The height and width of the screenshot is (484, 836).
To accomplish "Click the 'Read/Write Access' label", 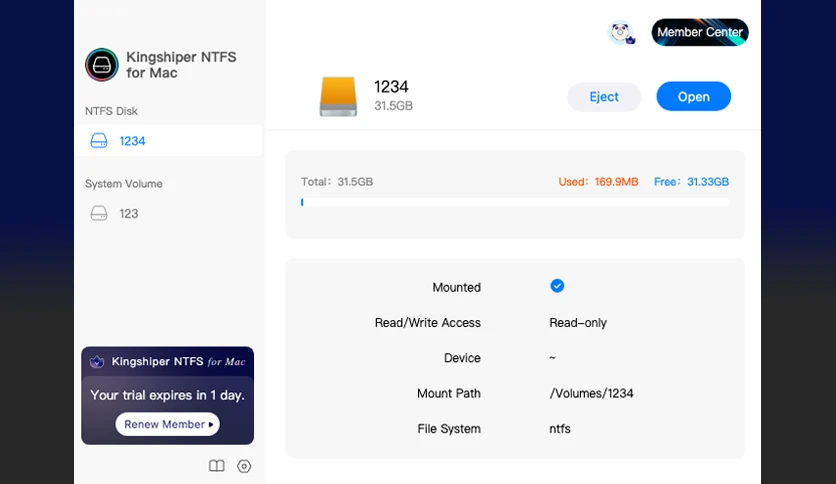I will [428, 323].
